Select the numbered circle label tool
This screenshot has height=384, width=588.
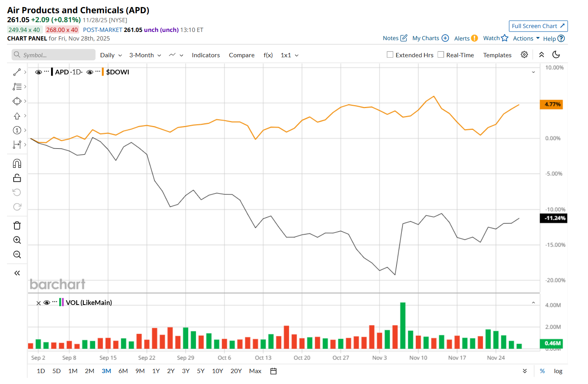coord(17,130)
